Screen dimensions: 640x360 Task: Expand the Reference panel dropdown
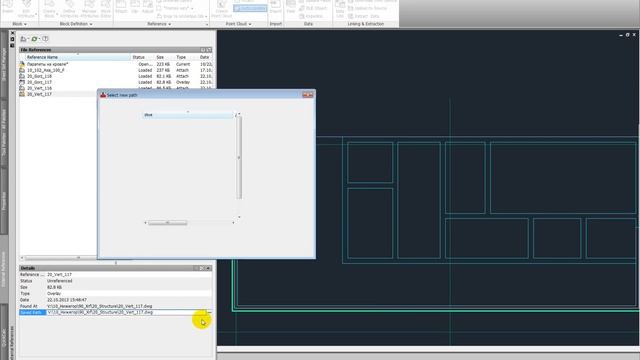point(159,24)
